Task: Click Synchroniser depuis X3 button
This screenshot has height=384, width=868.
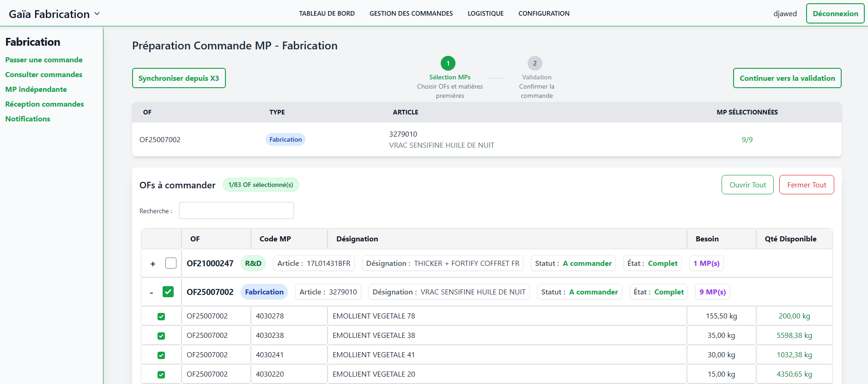Action: 179,78
